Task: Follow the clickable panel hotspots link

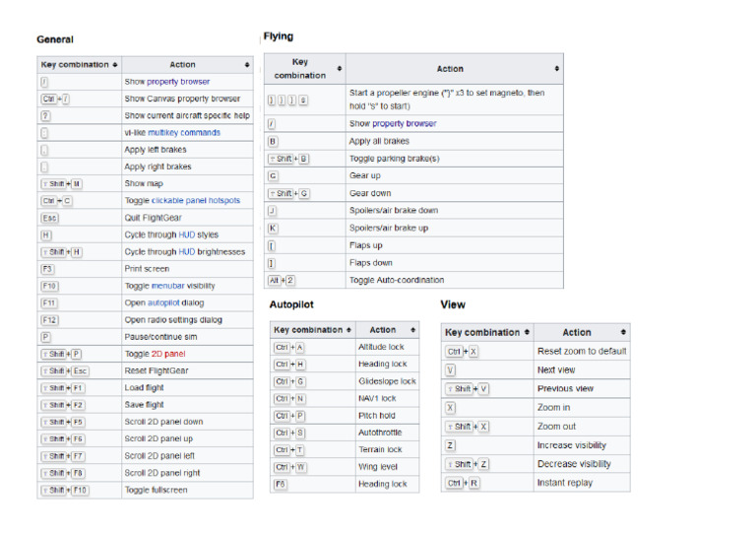Action: click(x=196, y=201)
